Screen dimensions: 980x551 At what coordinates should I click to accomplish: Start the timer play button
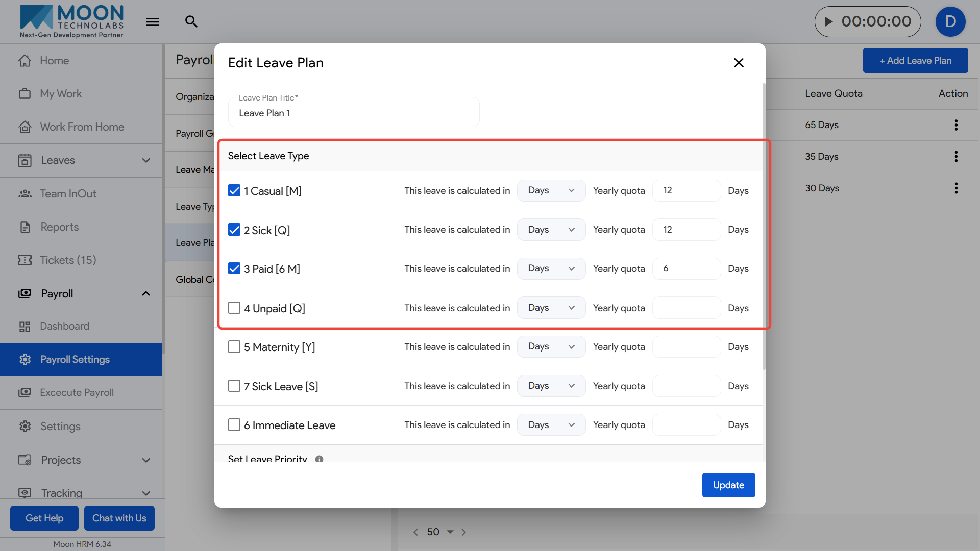[x=829, y=21]
